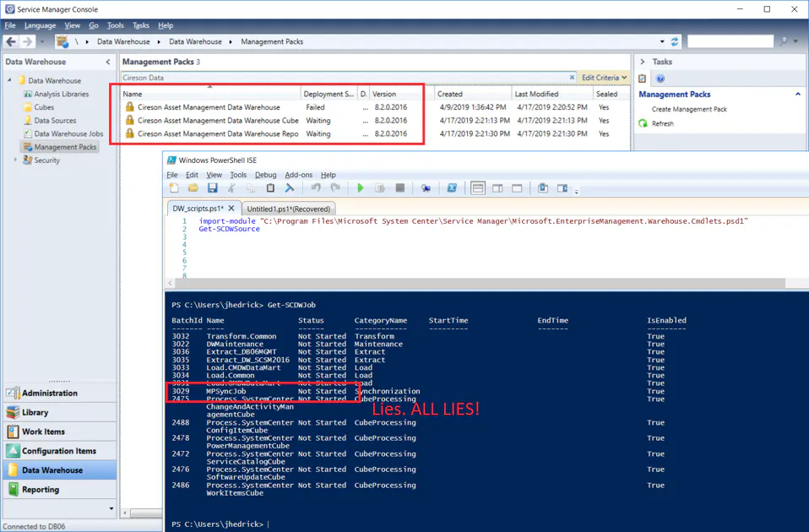Collapse the Management Packs task section chevron
This screenshot has height=532, width=809.
pos(798,95)
